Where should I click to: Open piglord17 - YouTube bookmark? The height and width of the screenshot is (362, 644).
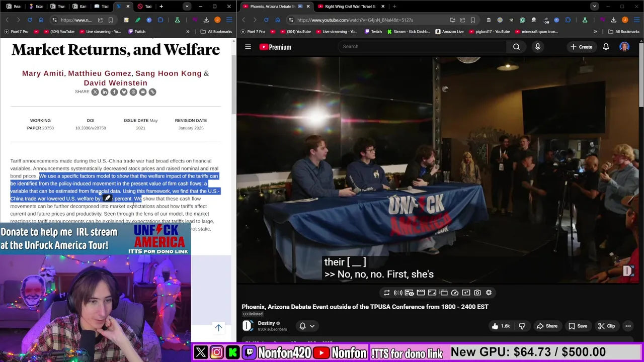[x=489, y=32]
